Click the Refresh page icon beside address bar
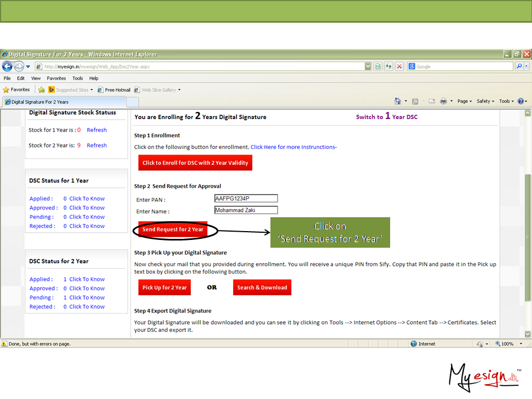 (x=389, y=66)
